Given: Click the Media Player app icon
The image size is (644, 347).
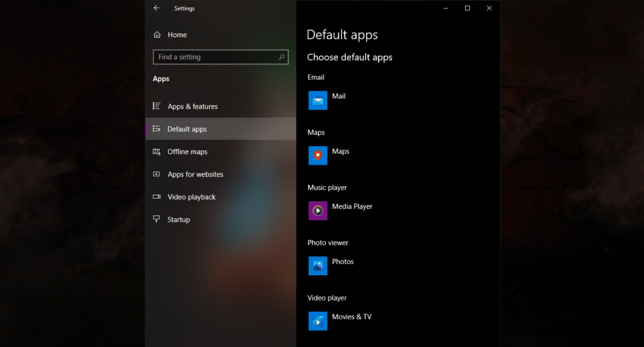Looking at the screenshot, I should click(x=318, y=211).
